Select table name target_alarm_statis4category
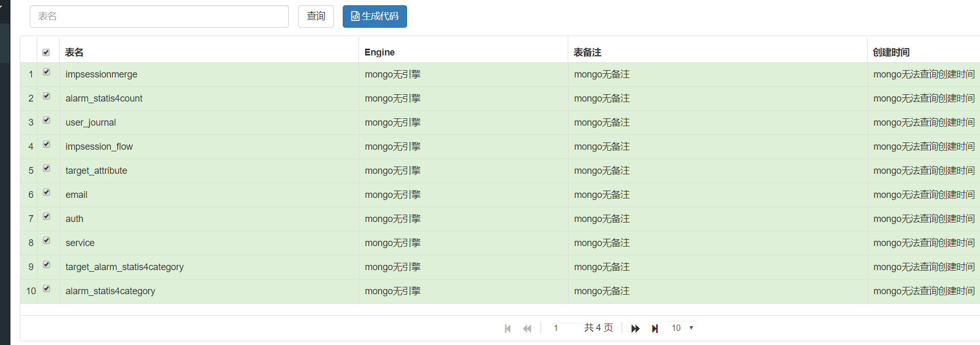Image resolution: width=980 pixels, height=345 pixels. pyautogui.click(x=125, y=267)
